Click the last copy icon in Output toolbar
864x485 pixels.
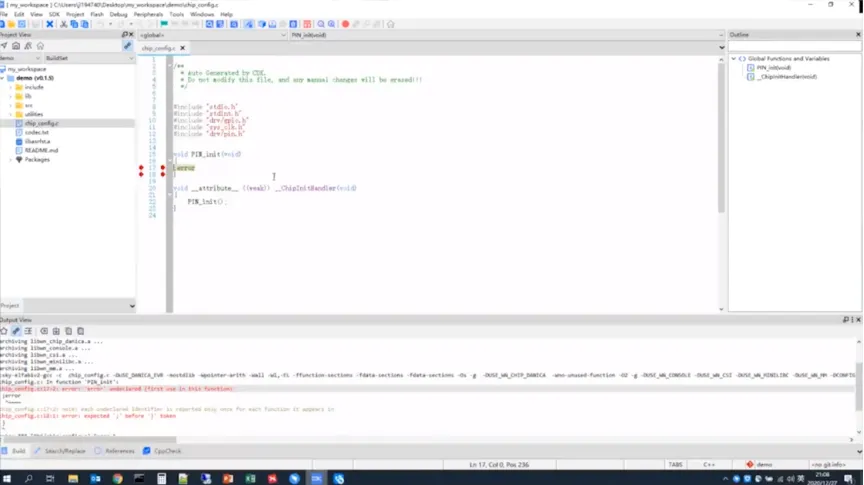coord(80,331)
